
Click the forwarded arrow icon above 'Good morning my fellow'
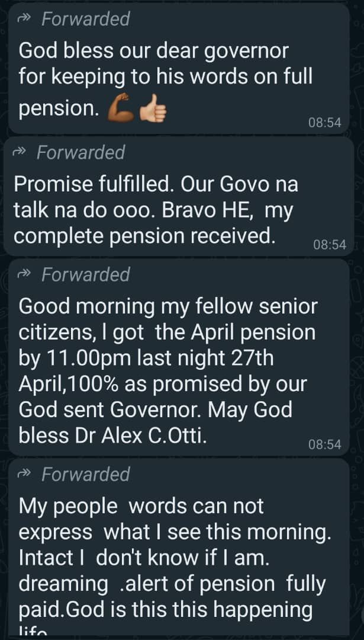coord(24,274)
